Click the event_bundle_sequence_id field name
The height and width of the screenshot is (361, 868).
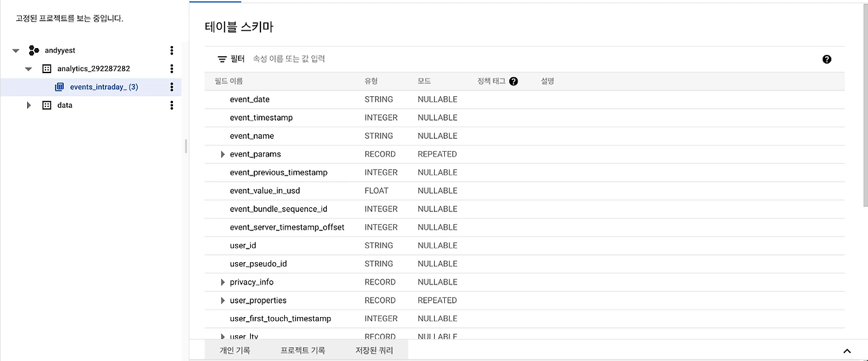(x=279, y=209)
